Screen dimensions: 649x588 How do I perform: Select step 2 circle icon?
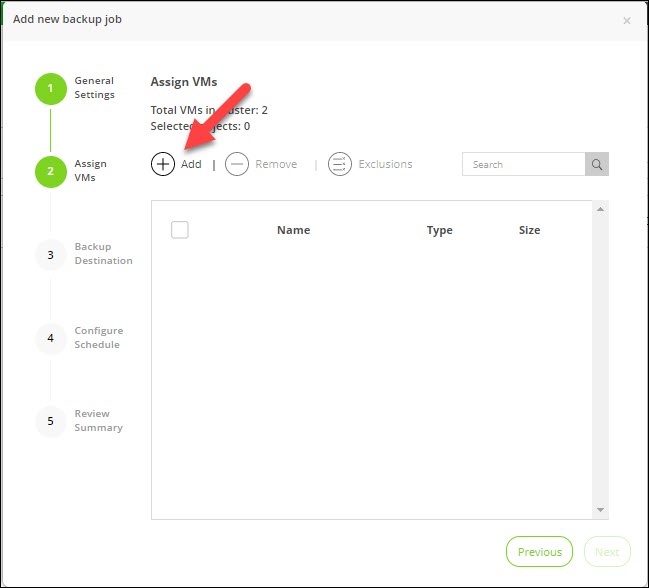click(x=50, y=171)
